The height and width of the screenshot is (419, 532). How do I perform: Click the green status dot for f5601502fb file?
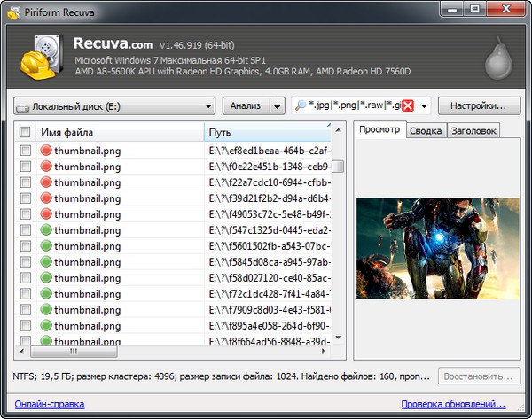point(46,245)
